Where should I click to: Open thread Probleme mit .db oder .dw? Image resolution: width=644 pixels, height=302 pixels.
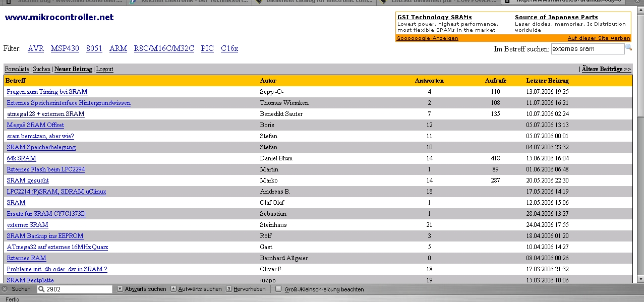point(57,269)
